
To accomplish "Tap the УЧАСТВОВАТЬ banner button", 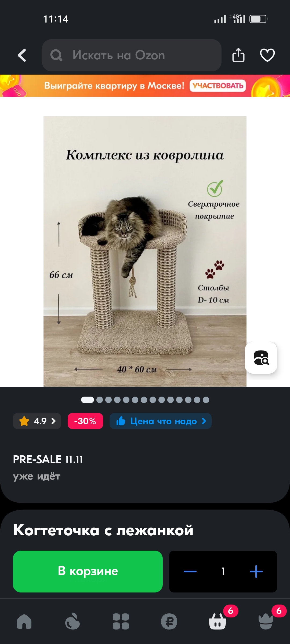I will (x=218, y=86).
